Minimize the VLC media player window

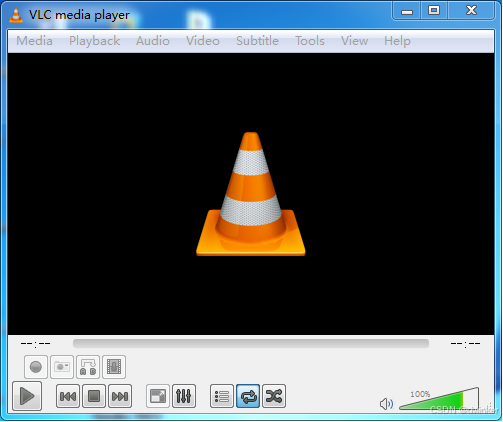[x=407, y=11]
